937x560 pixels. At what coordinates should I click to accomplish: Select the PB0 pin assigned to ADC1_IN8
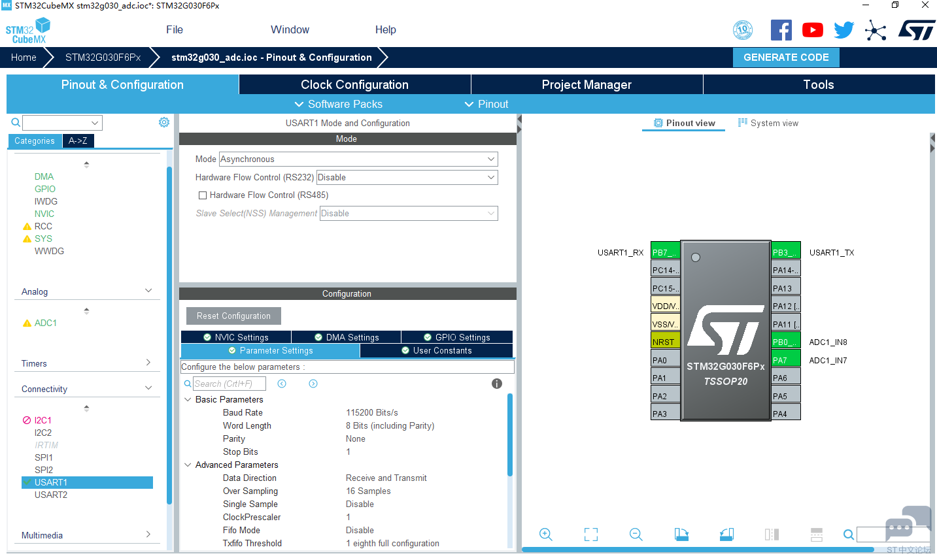[786, 342]
